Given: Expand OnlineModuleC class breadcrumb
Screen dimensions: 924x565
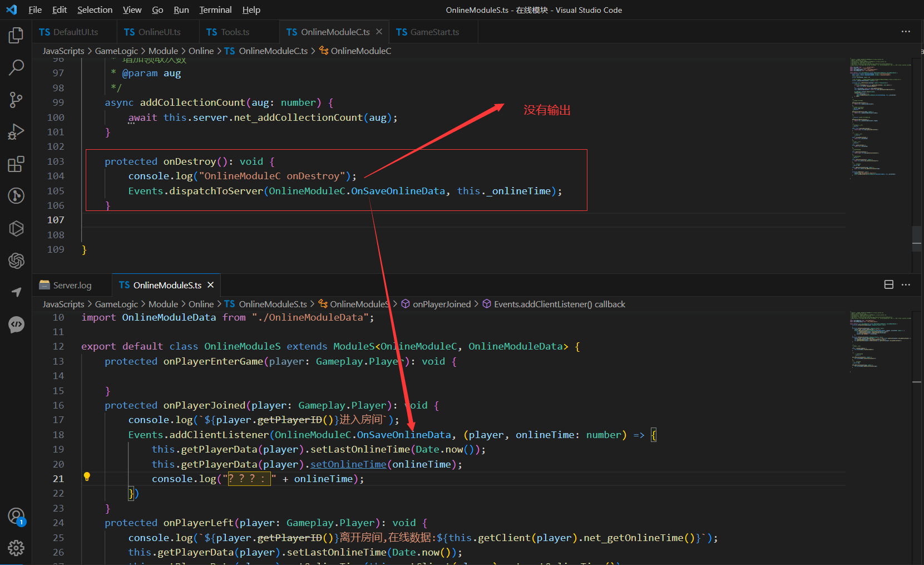Looking at the screenshot, I should click(x=355, y=51).
